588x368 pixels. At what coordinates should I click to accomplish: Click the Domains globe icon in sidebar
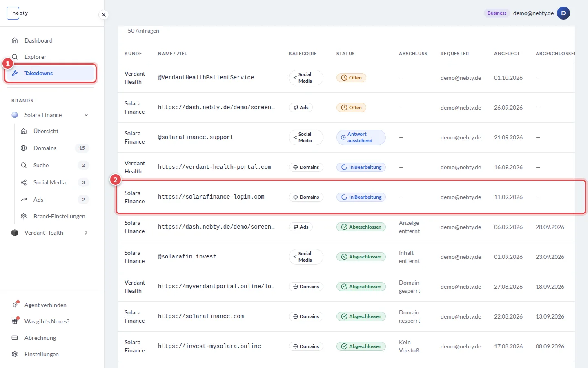pyautogui.click(x=24, y=148)
